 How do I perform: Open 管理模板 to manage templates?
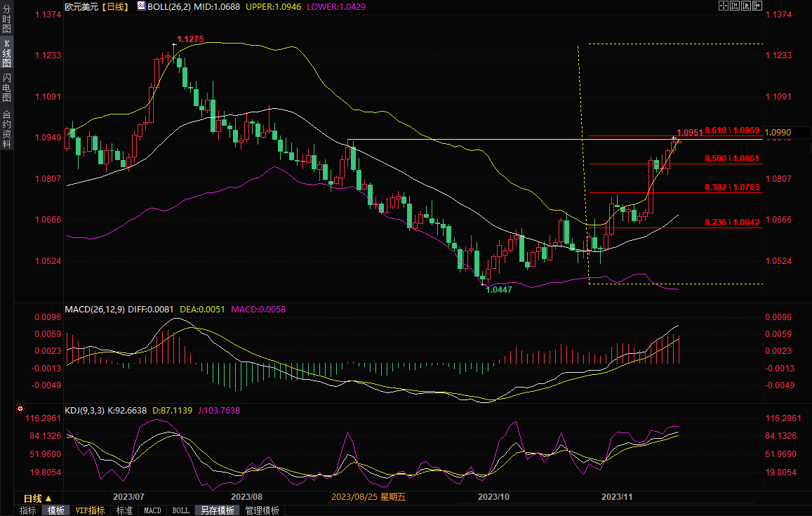pos(262,510)
